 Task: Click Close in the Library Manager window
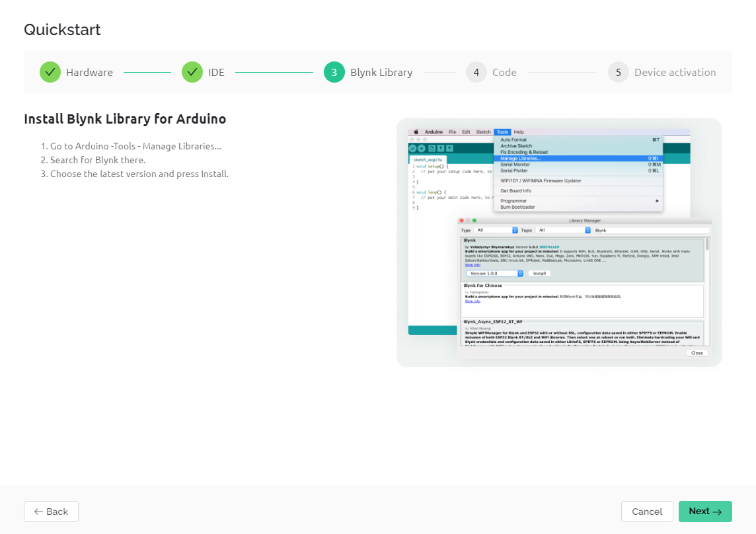pos(697,353)
